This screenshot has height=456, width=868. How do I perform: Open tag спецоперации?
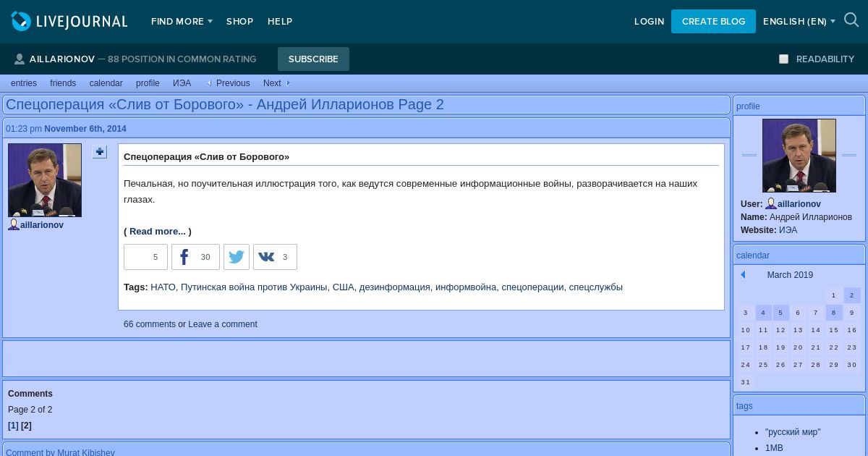532,287
